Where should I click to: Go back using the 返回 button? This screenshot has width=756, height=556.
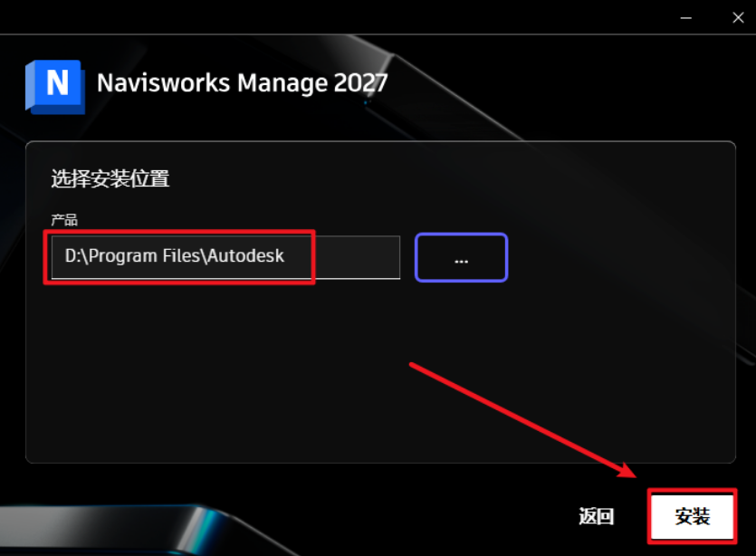click(x=597, y=516)
